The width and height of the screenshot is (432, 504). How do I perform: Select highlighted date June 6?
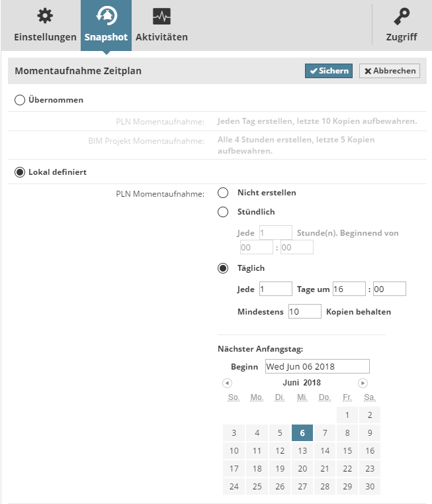pyautogui.click(x=302, y=433)
